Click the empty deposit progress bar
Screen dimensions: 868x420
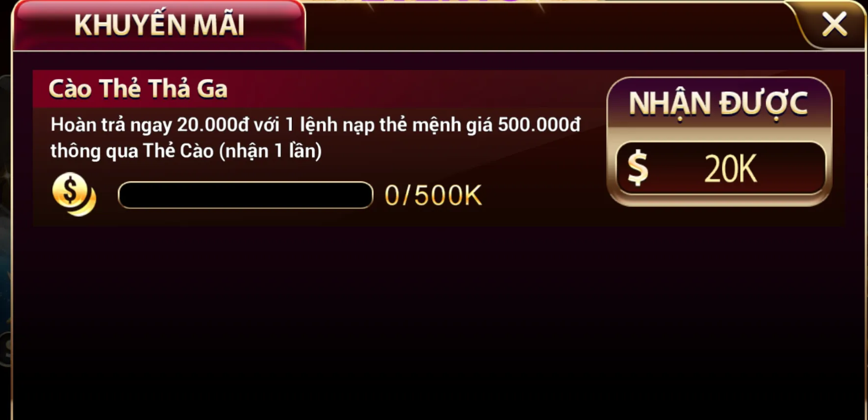click(245, 195)
